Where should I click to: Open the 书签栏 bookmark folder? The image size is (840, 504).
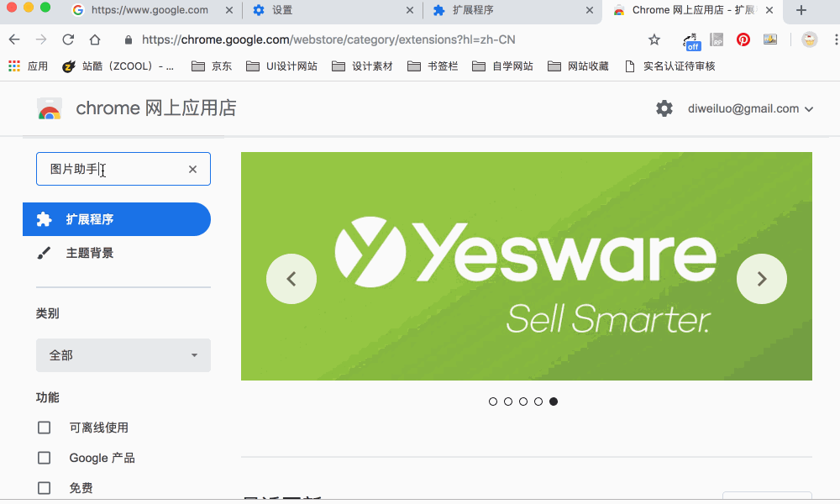pyautogui.click(x=433, y=66)
